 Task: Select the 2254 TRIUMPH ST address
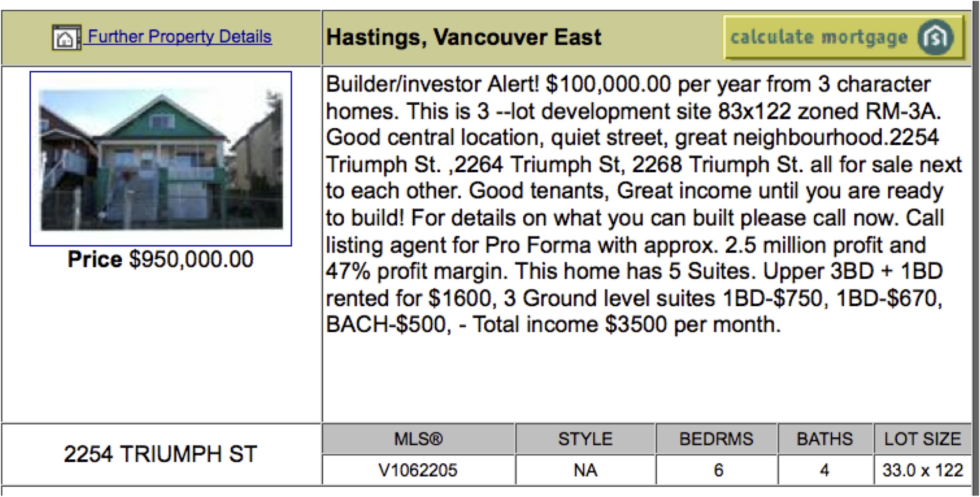pos(160,454)
